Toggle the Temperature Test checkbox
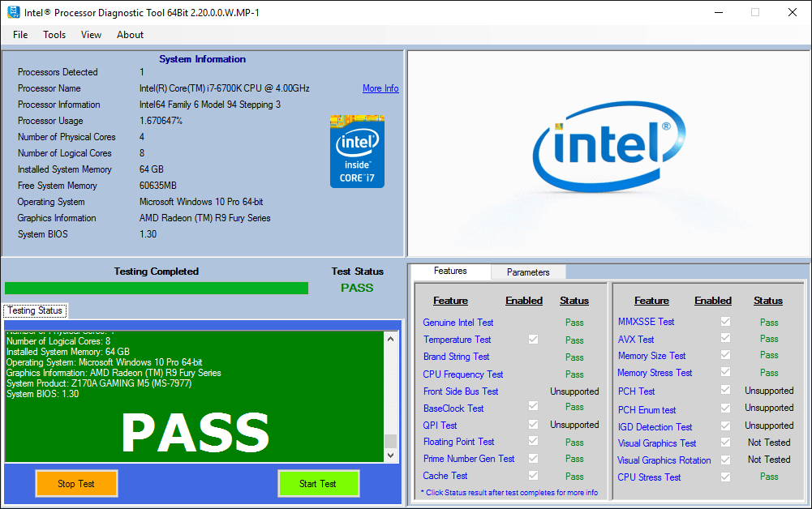 [x=533, y=340]
